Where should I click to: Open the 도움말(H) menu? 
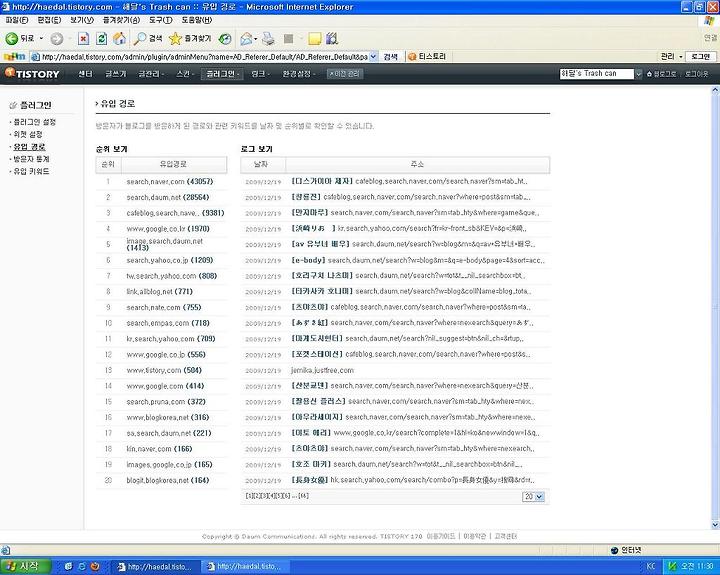coord(197,20)
